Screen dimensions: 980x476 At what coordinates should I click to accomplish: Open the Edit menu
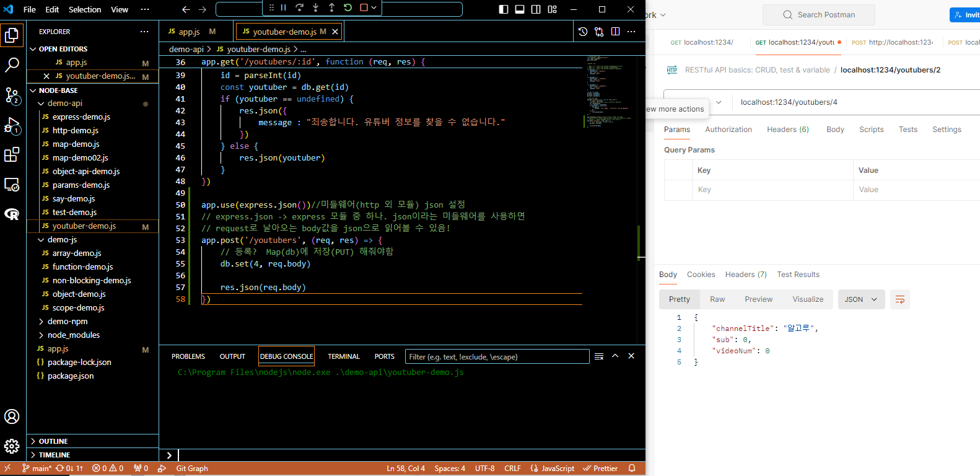point(52,9)
